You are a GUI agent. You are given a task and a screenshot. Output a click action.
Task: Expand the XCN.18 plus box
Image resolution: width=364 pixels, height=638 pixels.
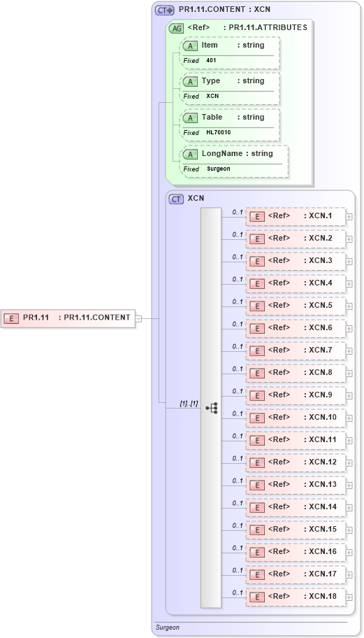(349, 597)
